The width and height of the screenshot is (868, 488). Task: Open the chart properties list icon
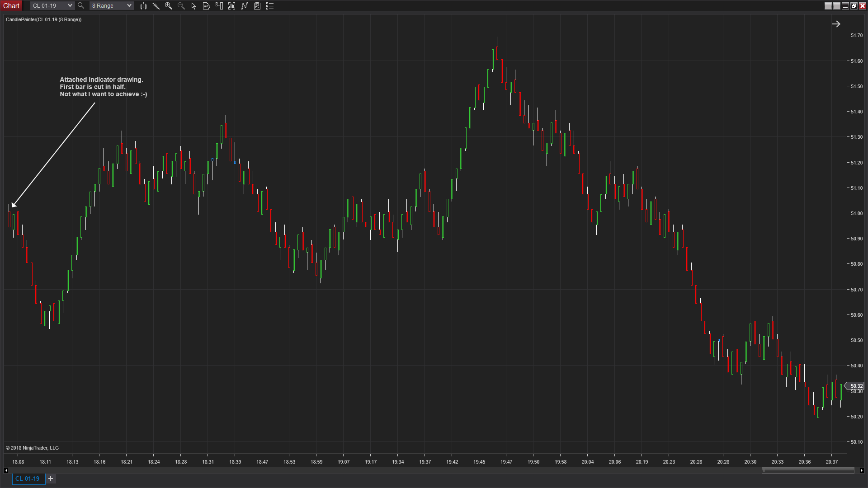(270, 6)
